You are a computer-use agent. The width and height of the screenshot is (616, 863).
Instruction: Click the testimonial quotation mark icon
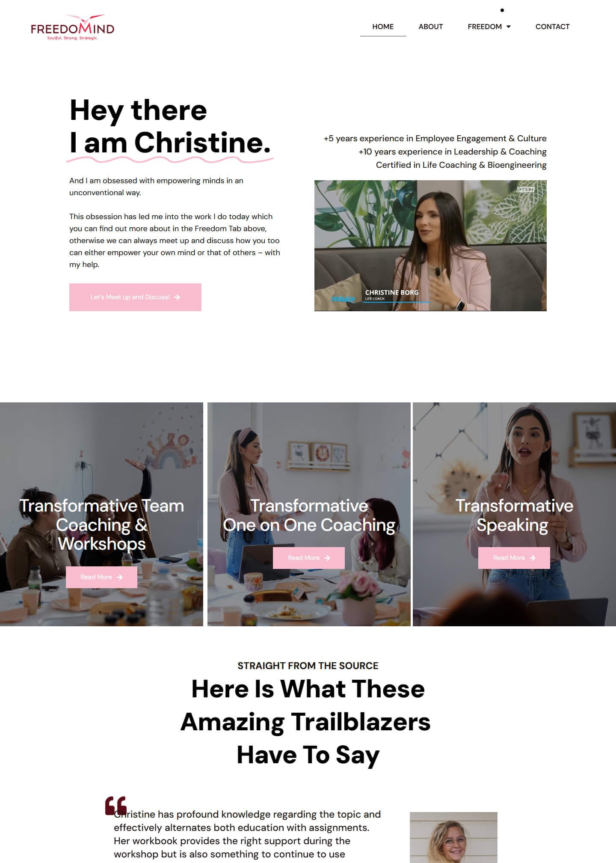116,806
